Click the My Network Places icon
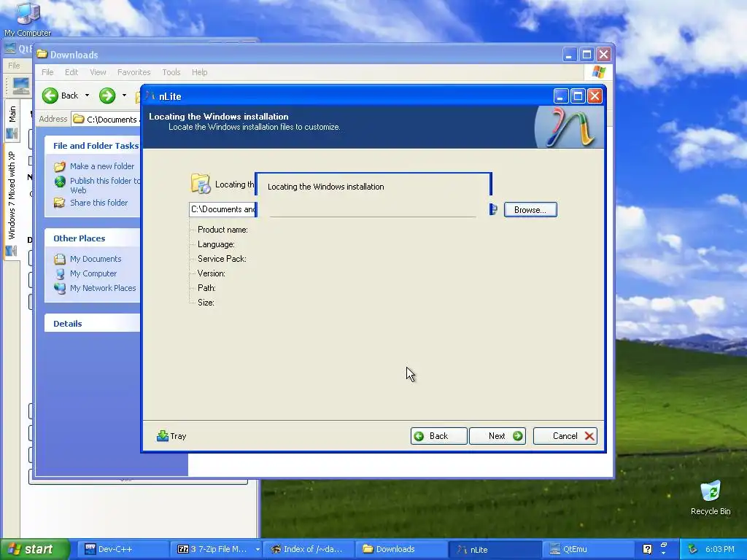The height and width of the screenshot is (560, 747). [60, 288]
